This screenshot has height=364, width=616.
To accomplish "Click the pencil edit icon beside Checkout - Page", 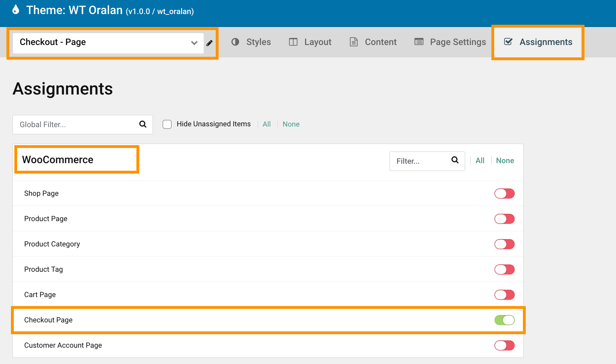I will click(x=210, y=43).
